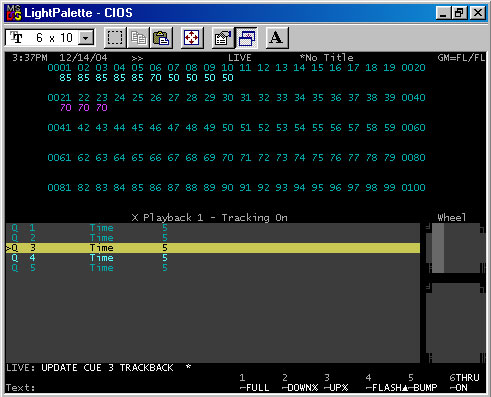Select cue row Q 4

coord(213,258)
